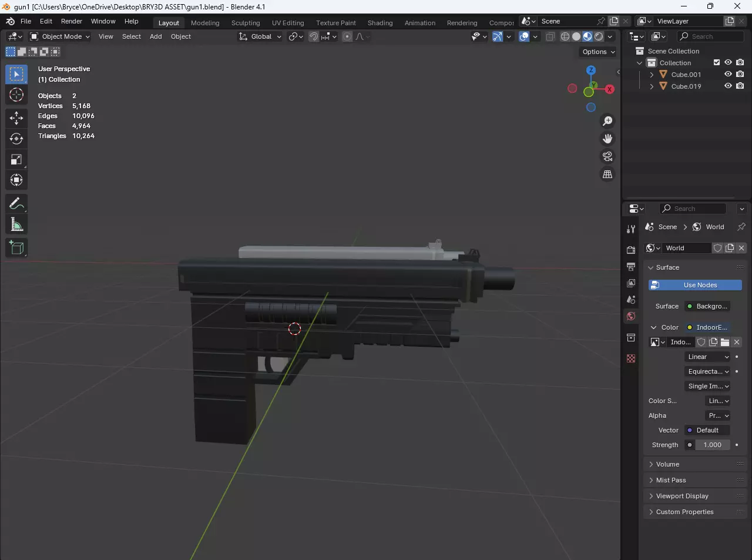Activate the 3D Cursor tool
Screen dimensions: 752x560
16,95
